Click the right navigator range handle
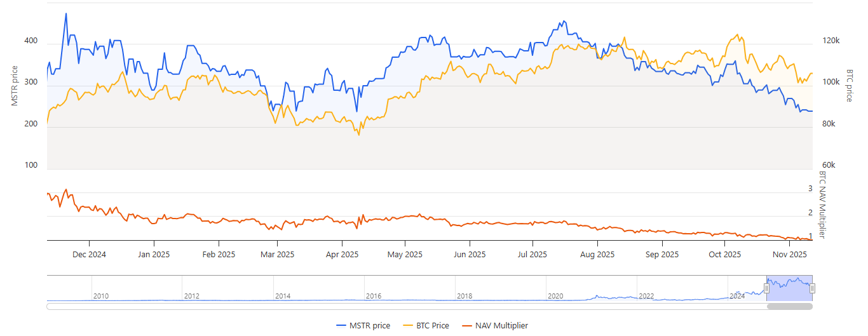The height and width of the screenshot is (336, 868). tap(812, 288)
